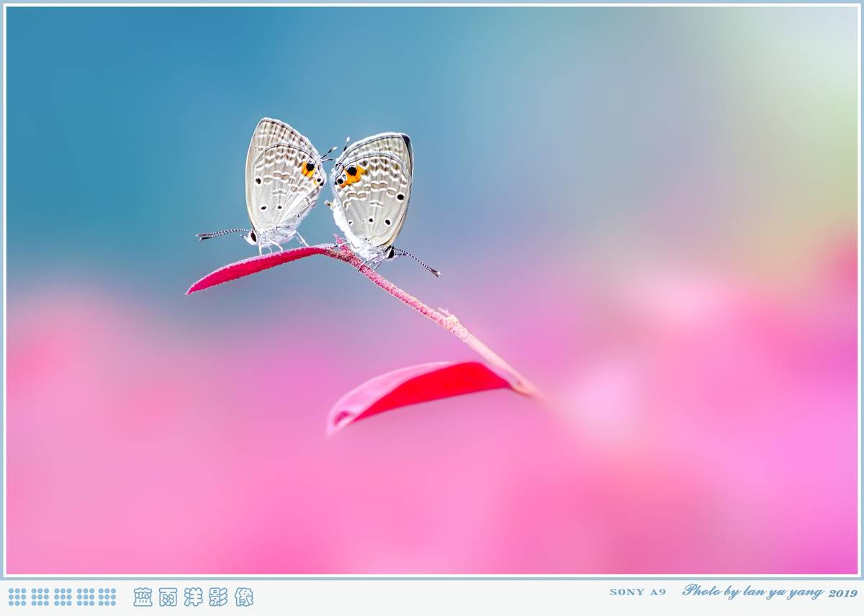This screenshot has height=616, width=864.
Task: Click the "蓝雨洋影像" caption text
Action: 193,597
